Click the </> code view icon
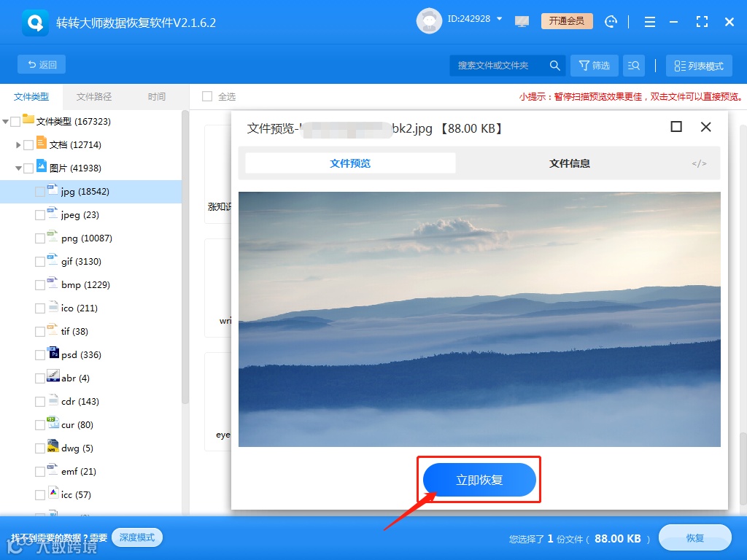 (699, 164)
